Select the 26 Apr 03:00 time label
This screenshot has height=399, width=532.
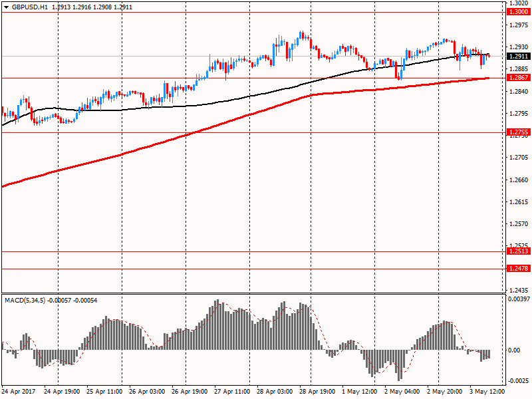147,392
